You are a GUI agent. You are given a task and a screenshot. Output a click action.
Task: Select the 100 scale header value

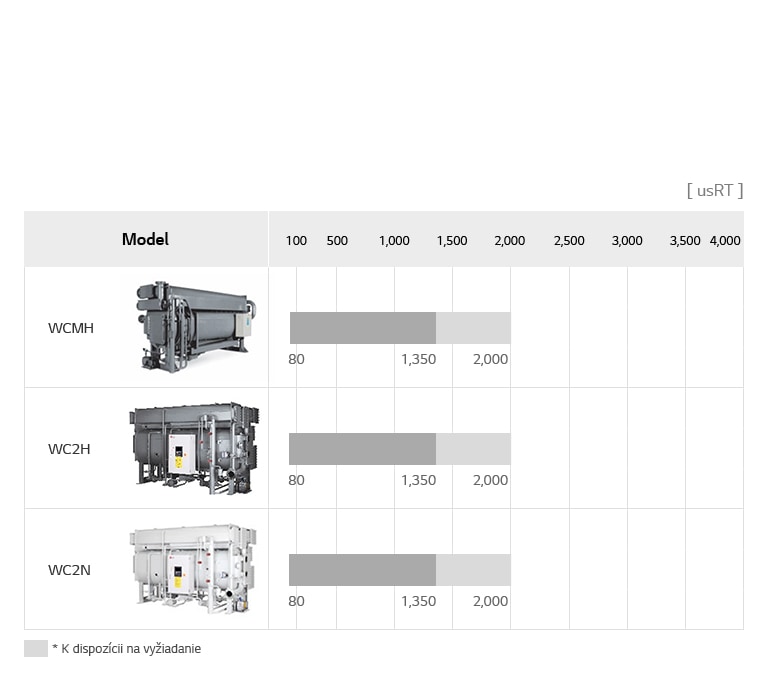pos(297,241)
